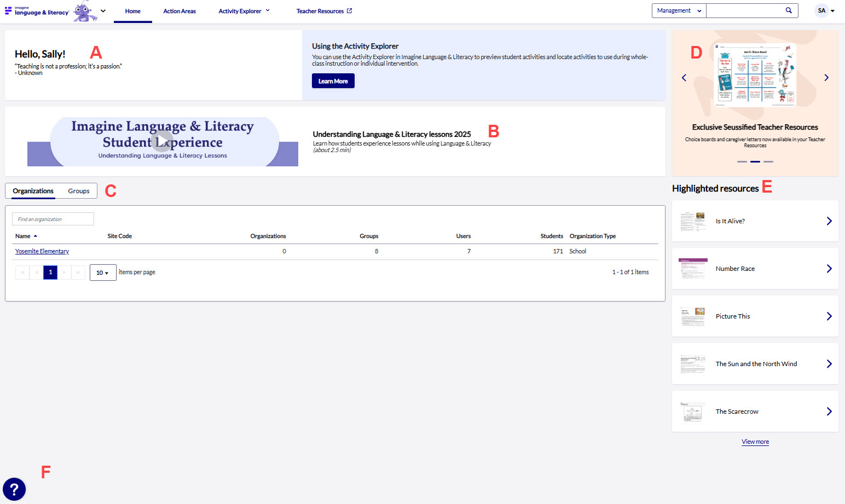Switch to the Groups tab
This screenshot has height=504, width=845.
tap(79, 191)
